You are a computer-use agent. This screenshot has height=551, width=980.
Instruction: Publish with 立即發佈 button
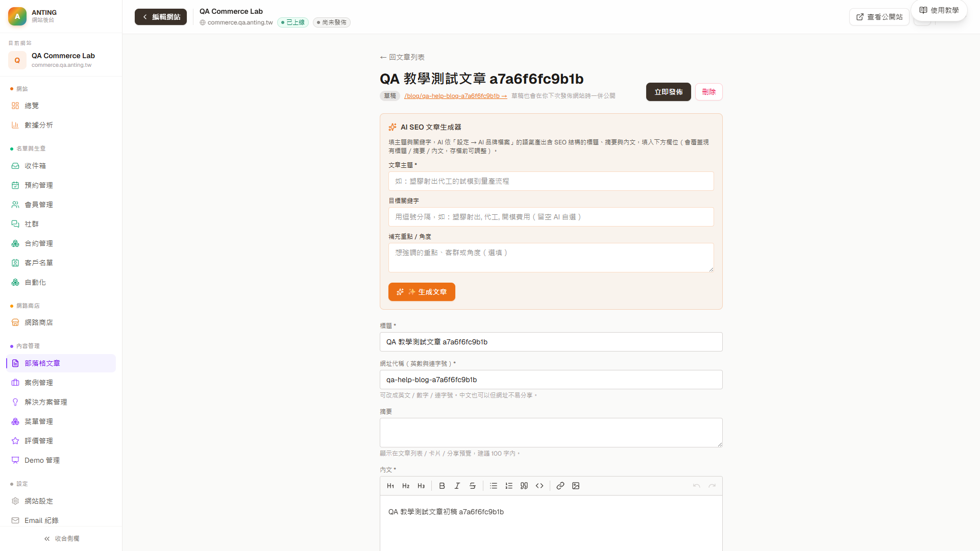click(x=669, y=92)
